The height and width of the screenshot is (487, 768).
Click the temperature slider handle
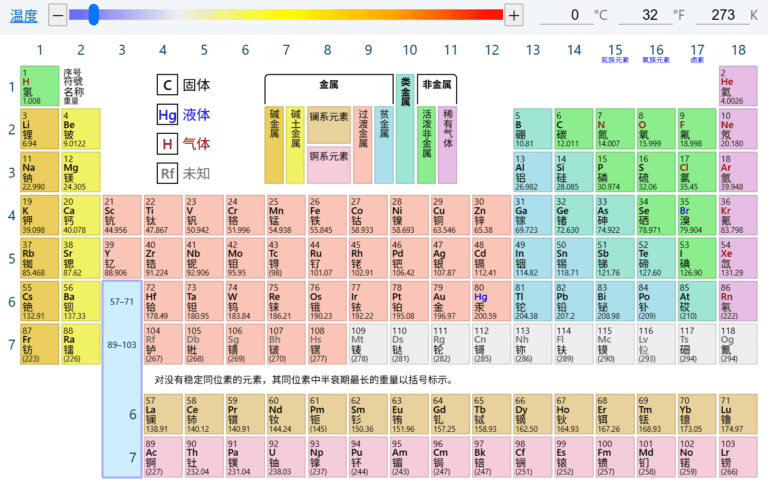94,15
